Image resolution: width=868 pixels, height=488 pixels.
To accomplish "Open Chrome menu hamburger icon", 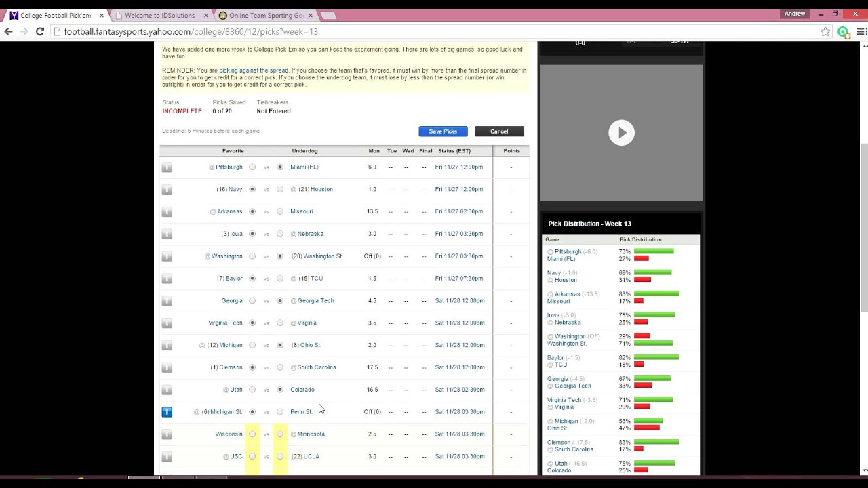I will pyautogui.click(x=860, y=31).
